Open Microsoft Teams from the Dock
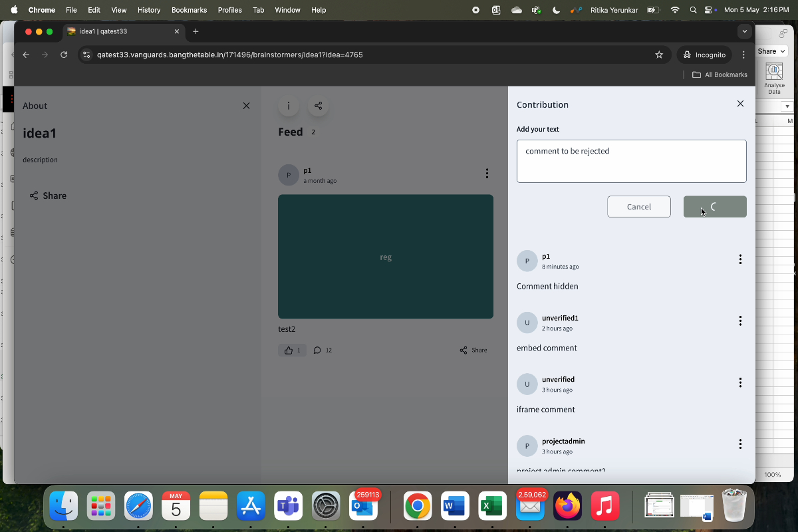Image resolution: width=798 pixels, height=532 pixels. click(289, 507)
